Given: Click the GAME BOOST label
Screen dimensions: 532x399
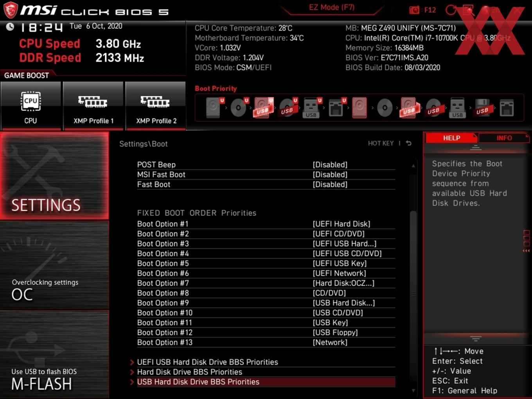Looking at the screenshot, I should point(27,75).
